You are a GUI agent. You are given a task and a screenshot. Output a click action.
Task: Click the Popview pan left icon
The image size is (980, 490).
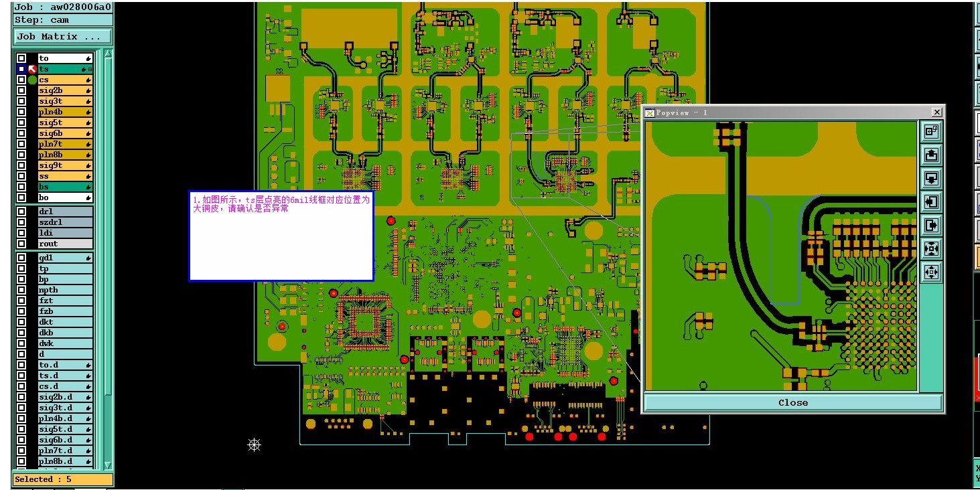point(931,201)
